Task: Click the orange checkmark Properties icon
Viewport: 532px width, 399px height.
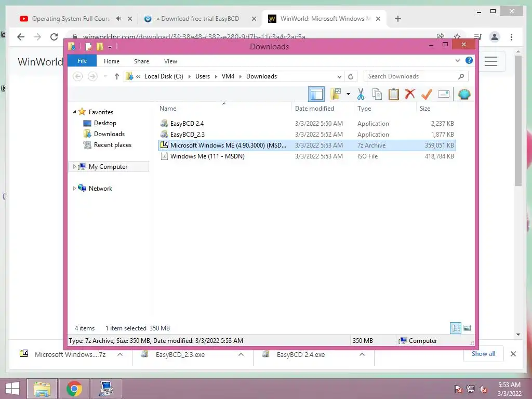Action: (427, 94)
